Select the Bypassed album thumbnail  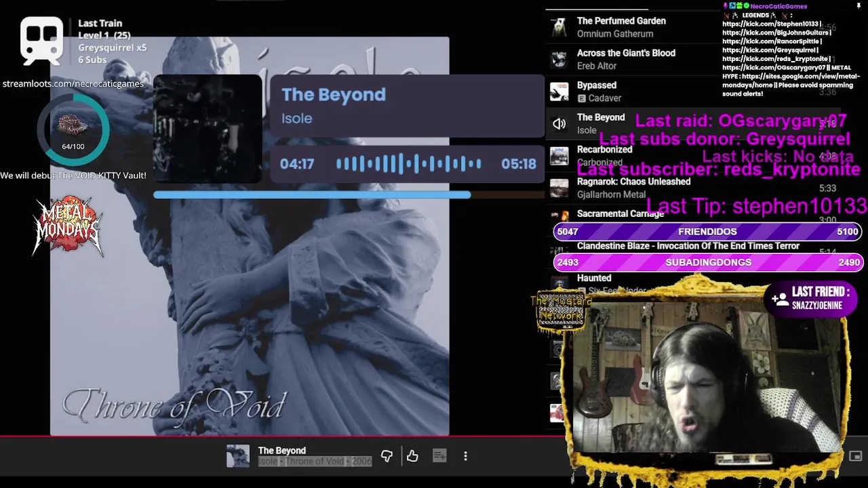click(x=559, y=91)
